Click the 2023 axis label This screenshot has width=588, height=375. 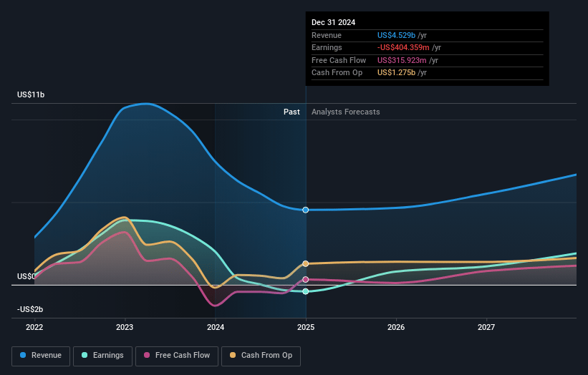[x=125, y=328]
